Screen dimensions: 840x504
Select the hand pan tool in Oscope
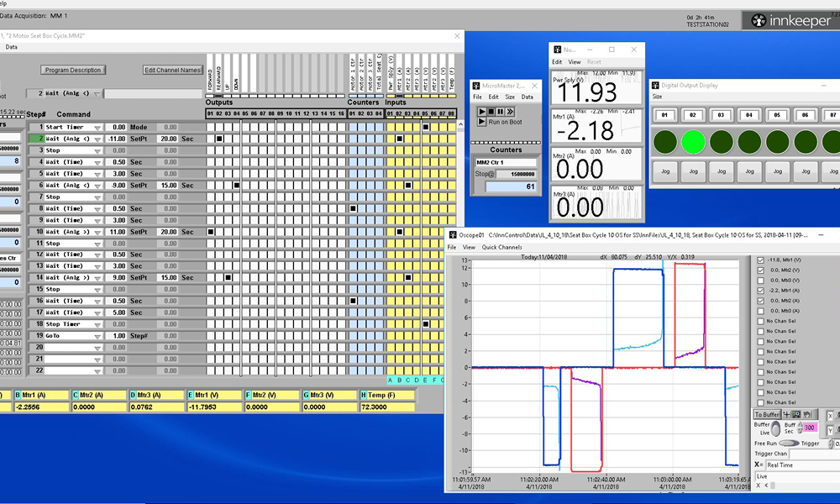807,414
